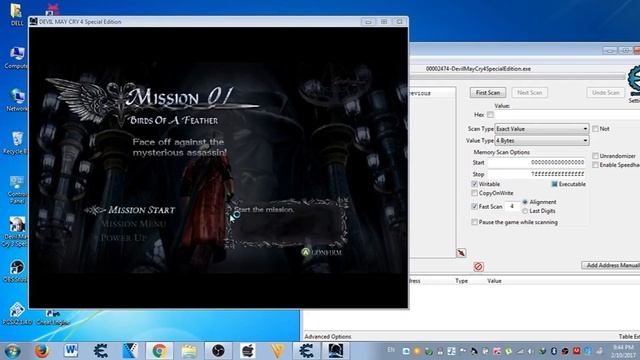Open Firefox from the taskbar
640x360 pixels.
pos(41,351)
